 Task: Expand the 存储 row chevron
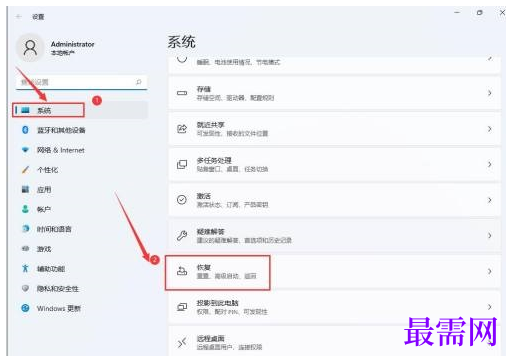click(x=489, y=93)
